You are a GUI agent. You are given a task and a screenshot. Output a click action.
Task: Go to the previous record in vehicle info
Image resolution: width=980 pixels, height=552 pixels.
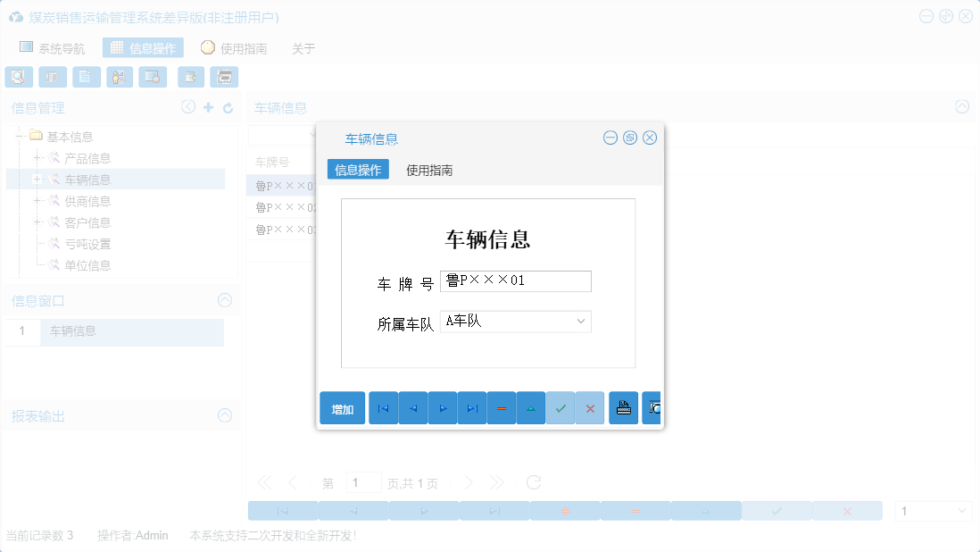pos(413,407)
